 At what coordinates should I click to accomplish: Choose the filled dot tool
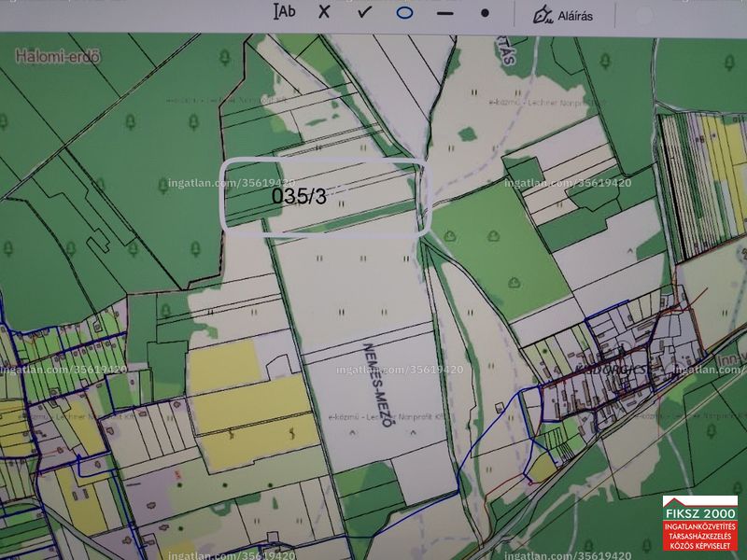click(x=485, y=13)
